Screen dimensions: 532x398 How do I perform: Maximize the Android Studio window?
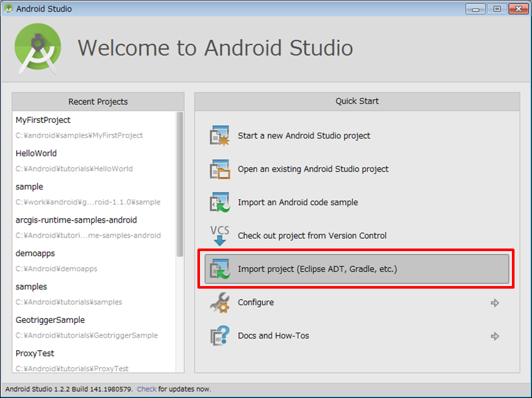[497, 9]
